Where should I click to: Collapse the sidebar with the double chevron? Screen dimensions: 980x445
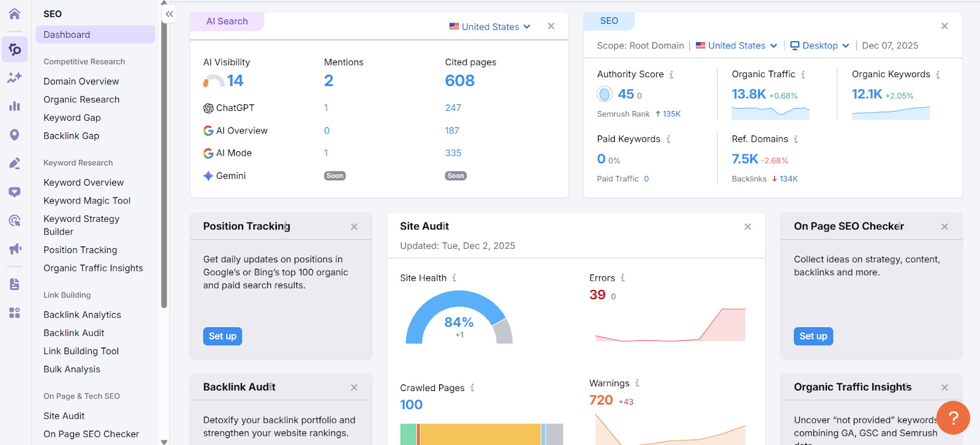(170, 14)
